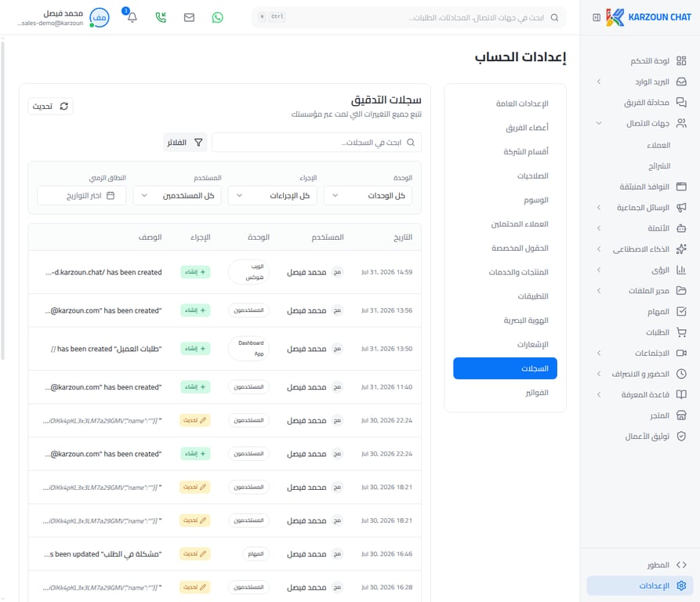Image resolution: width=700 pixels, height=602 pixels.
Task: Expand مدير الملفات chevron
Action: tap(599, 291)
